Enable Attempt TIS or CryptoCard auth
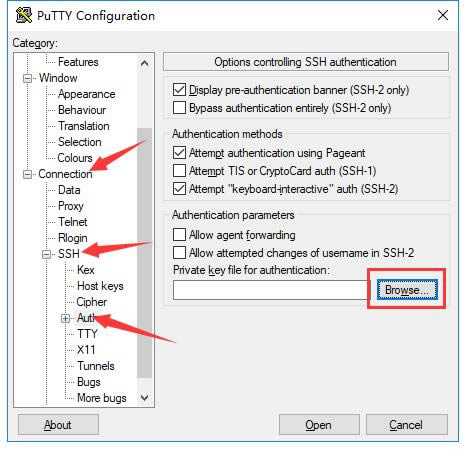Image resolution: width=466 pixels, height=449 pixels. pos(179,171)
